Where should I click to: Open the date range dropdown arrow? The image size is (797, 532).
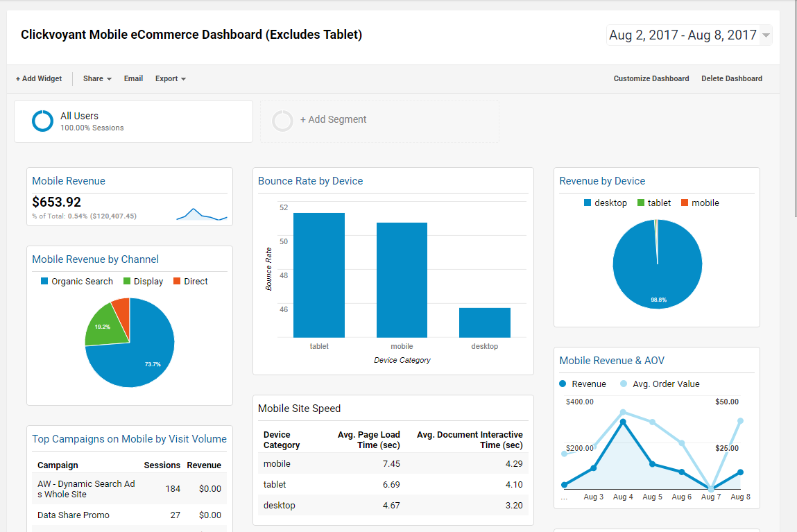tap(766, 35)
